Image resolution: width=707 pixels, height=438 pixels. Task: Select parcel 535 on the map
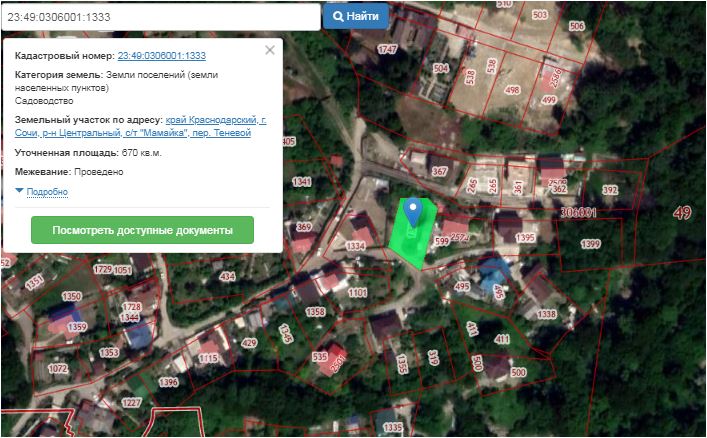click(x=320, y=356)
